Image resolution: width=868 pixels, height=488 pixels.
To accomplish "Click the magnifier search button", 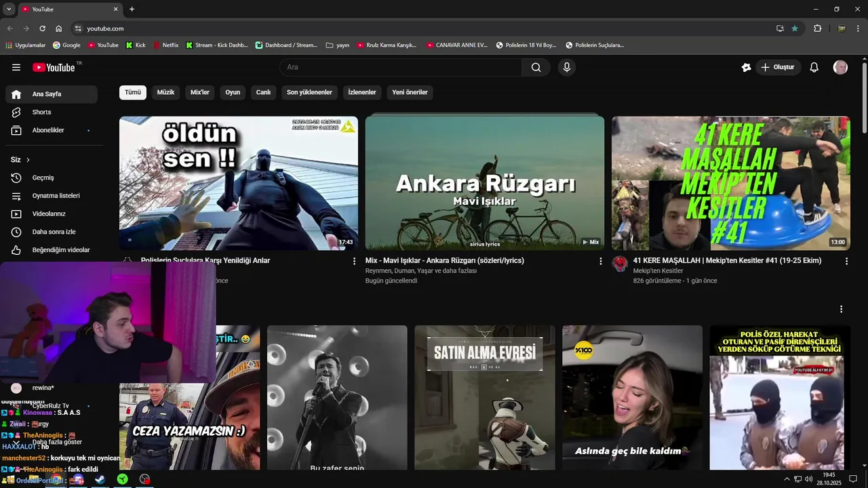I will [x=536, y=67].
